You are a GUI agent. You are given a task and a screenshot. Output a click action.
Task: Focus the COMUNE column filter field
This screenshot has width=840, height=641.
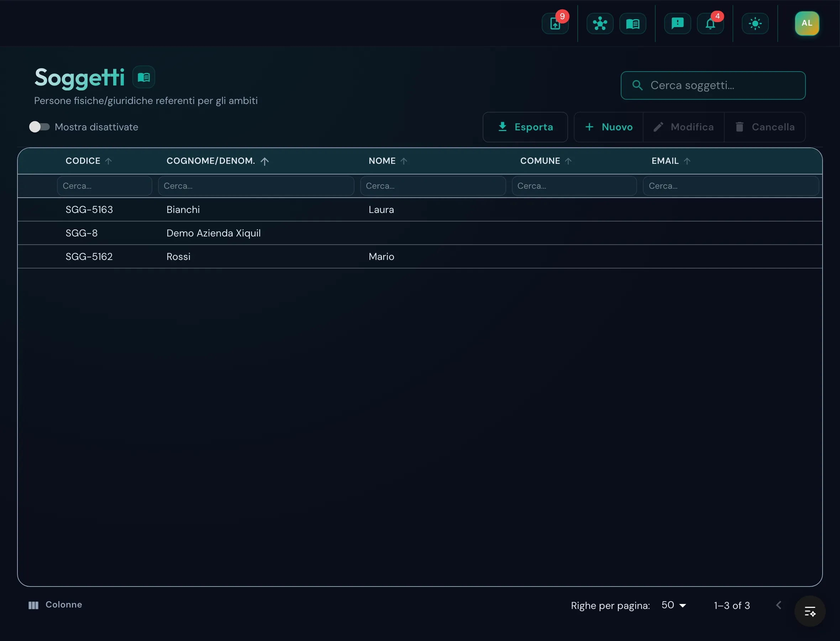tap(574, 186)
